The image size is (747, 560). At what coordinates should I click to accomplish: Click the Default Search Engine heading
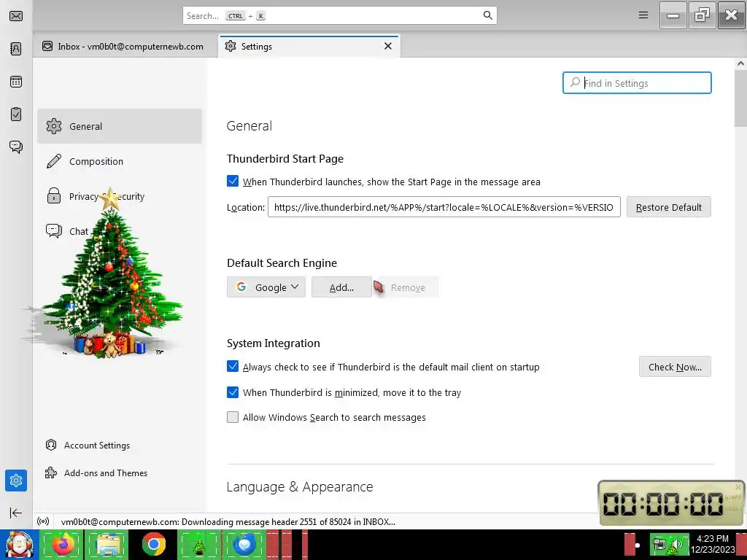pos(282,262)
